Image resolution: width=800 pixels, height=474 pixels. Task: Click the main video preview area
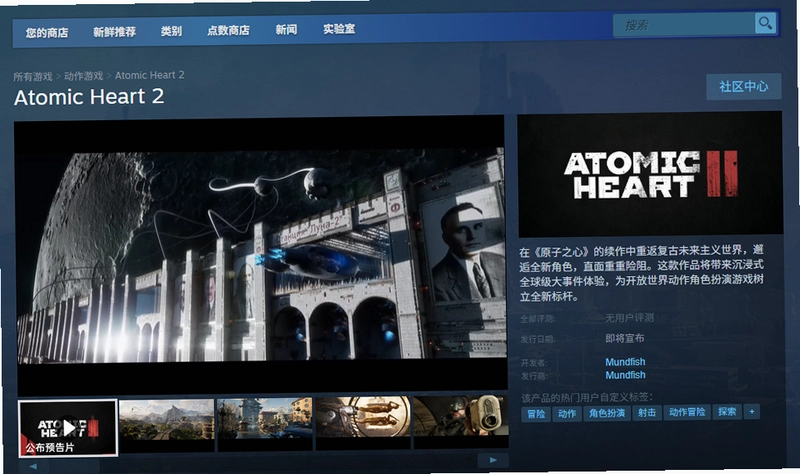[261, 254]
